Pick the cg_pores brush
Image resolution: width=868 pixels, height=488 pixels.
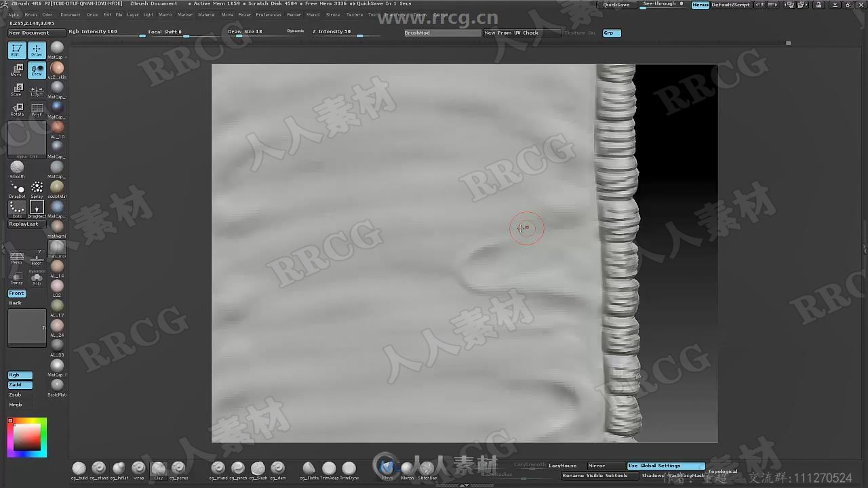tap(178, 470)
